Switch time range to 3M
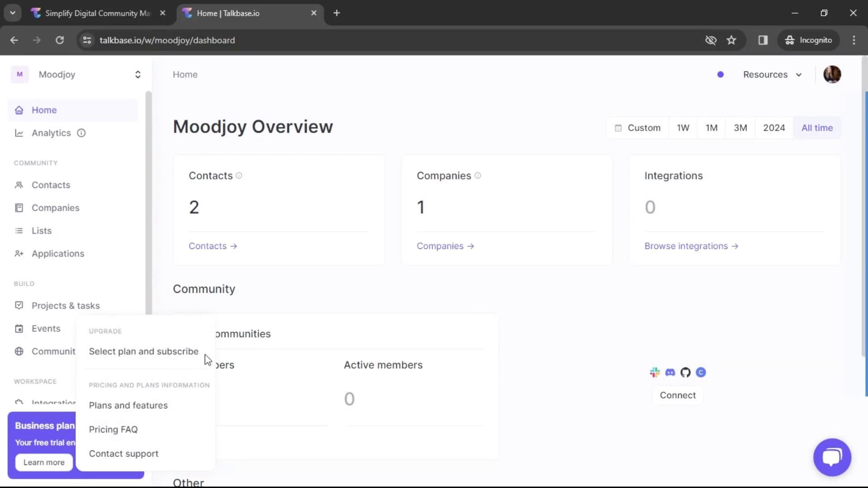868x488 pixels. [x=740, y=128]
